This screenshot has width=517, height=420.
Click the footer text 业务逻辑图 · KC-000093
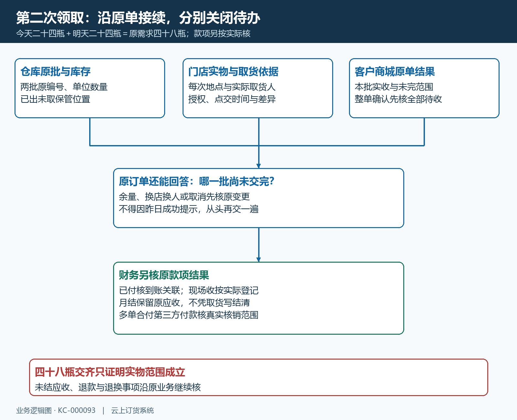point(56,410)
